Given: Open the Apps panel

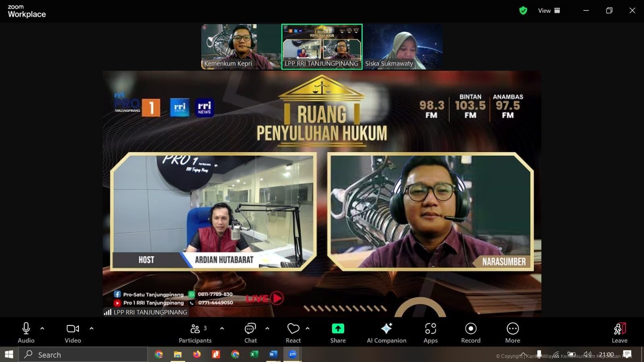Looking at the screenshot, I should click(430, 333).
